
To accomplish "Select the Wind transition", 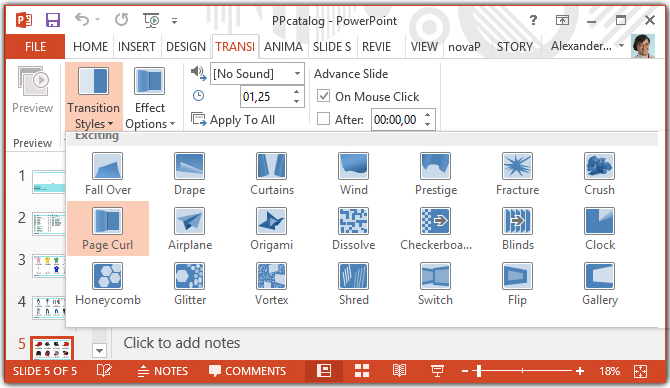I will pyautogui.click(x=354, y=174).
